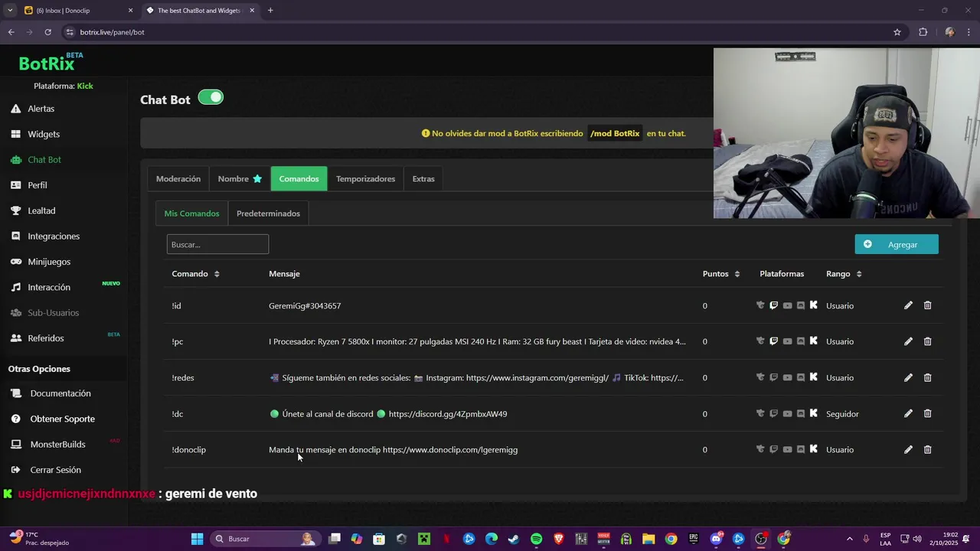Viewport: 980px width, 551px height.
Task: Delete the !pc command with trash icon
Action: tap(927, 341)
